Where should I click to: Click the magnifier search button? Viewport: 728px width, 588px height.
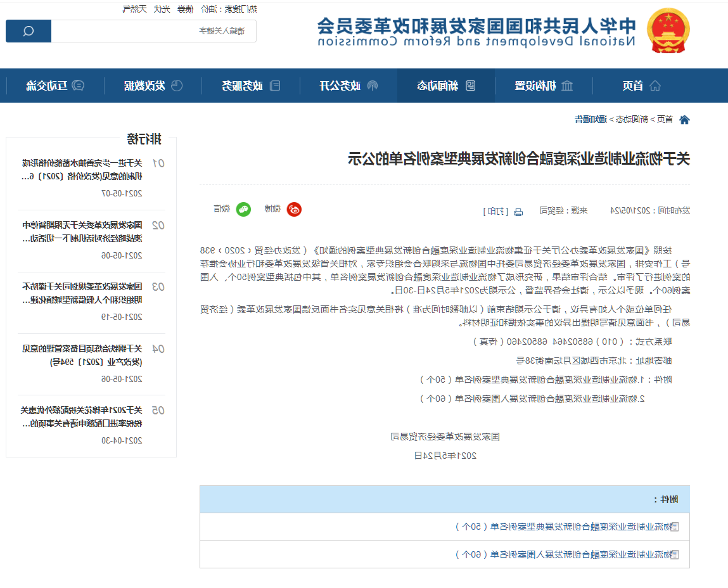[29, 31]
